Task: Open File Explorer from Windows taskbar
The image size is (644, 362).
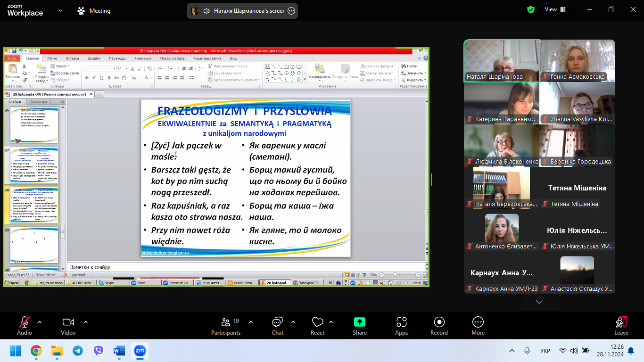Action: tap(57, 351)
